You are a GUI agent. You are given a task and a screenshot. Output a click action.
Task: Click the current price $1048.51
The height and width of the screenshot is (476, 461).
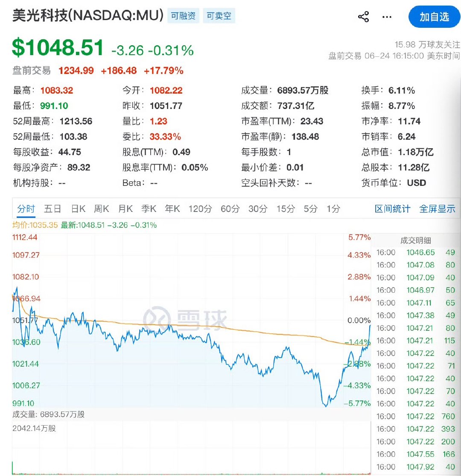(x=58, y=47)
